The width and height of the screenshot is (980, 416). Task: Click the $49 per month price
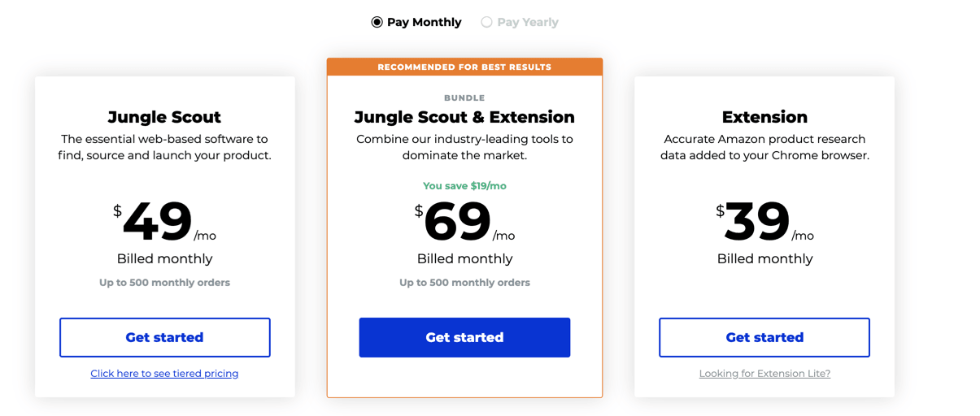click(164, 222)
